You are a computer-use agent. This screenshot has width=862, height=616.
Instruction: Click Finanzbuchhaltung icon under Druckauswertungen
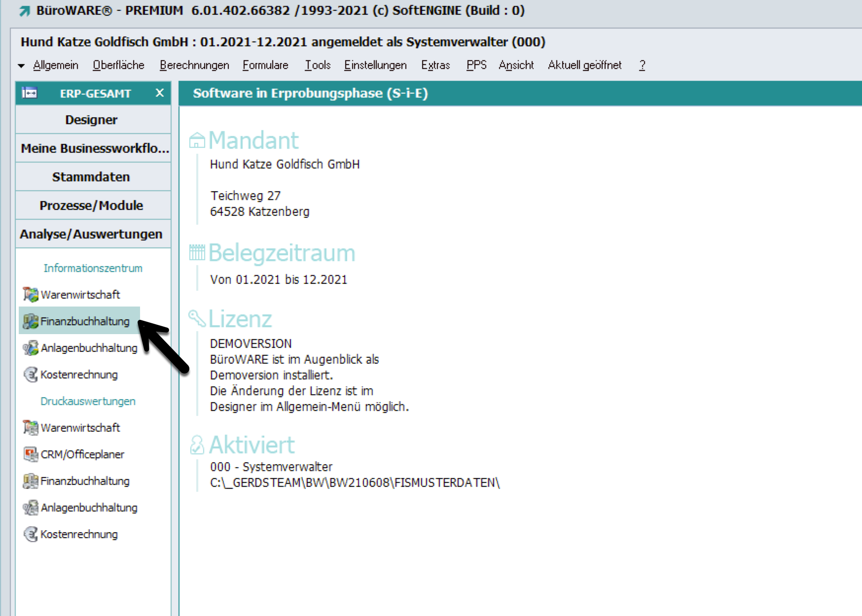point(31,481)
